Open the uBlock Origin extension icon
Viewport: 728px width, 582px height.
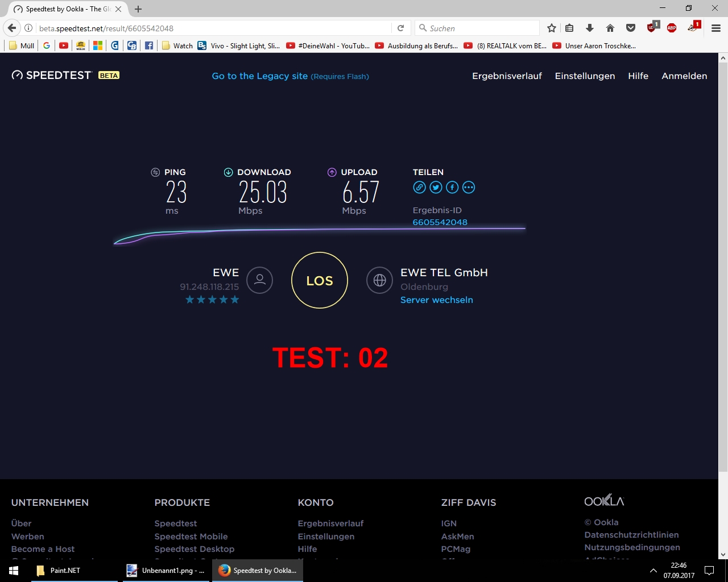(x=652, y=27)
